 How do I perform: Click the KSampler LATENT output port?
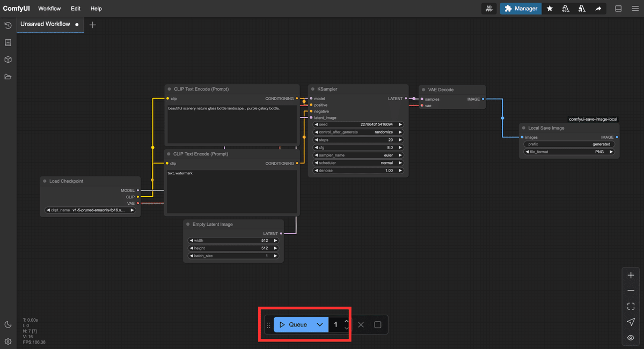(x=406, y=99)
